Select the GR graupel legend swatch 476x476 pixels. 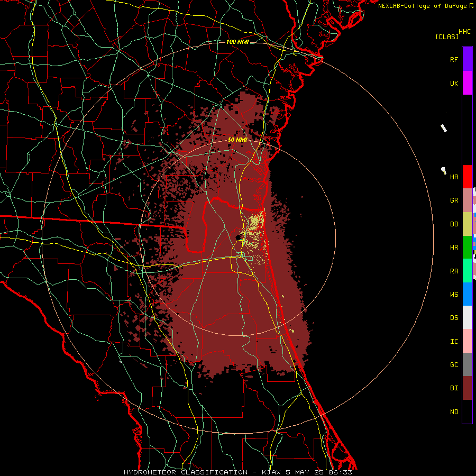coord(467,200)
